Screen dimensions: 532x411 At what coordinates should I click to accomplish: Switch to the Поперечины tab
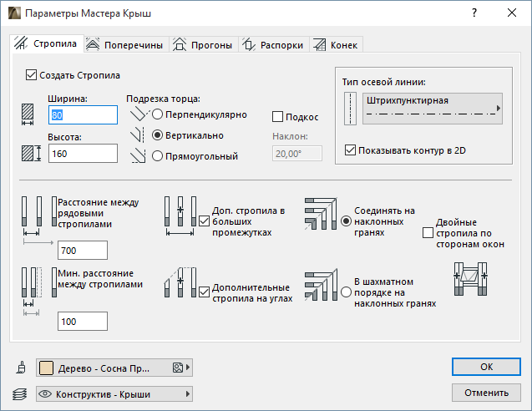pos(125,45)
